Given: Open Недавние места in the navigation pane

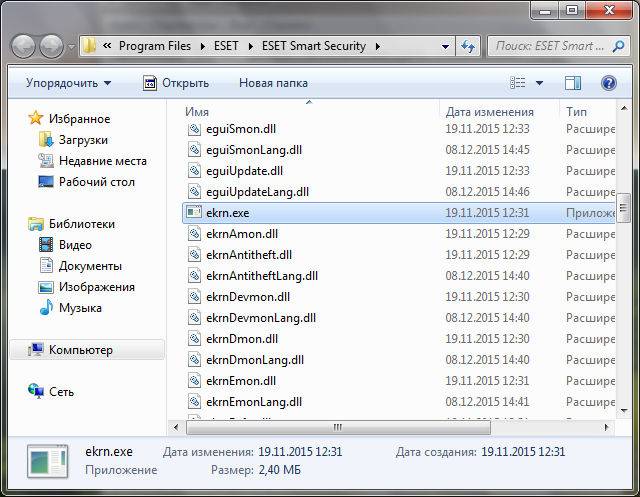Looking at the screenshot, I should point(92,161).
